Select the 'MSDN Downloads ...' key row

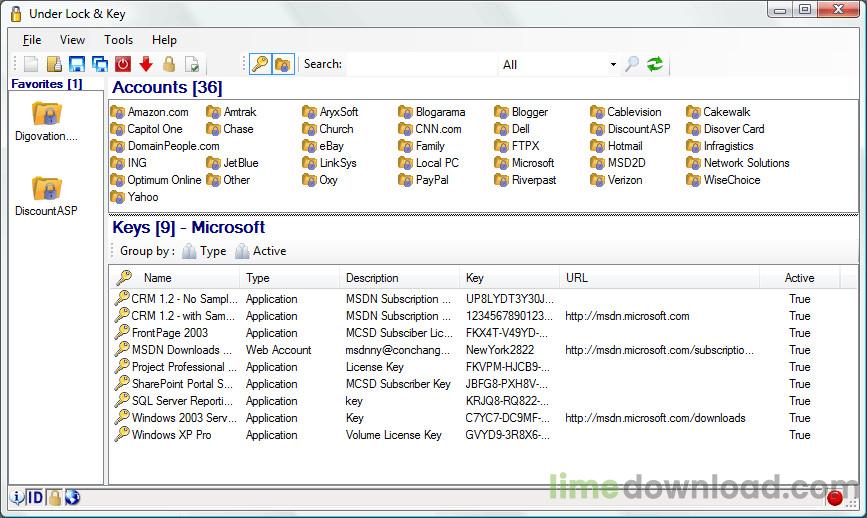[x=476, y=350]
